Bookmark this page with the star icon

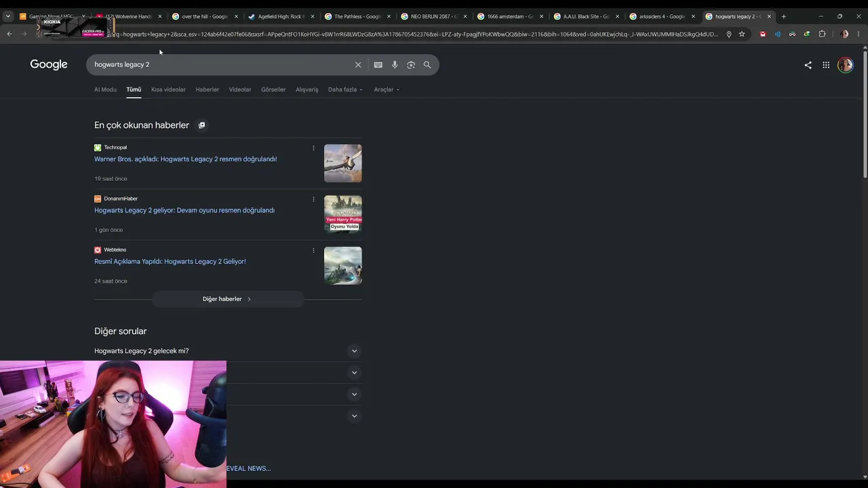point(742,34)
